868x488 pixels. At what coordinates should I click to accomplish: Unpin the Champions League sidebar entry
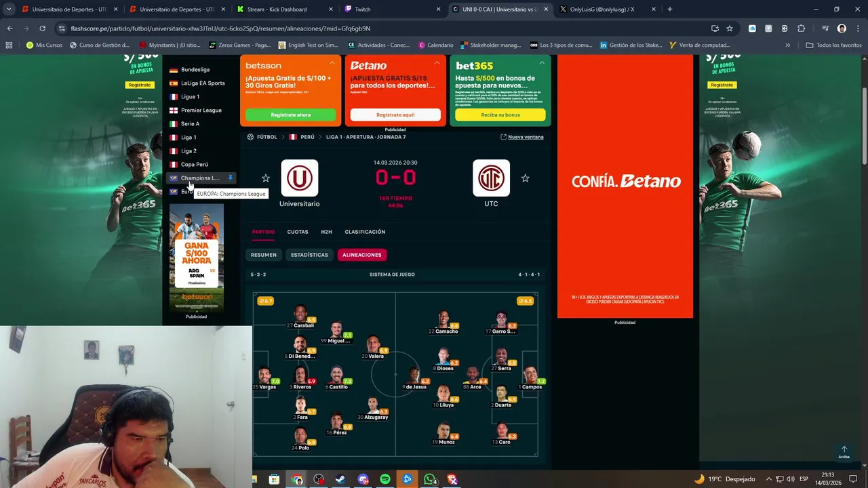(230, 178)
